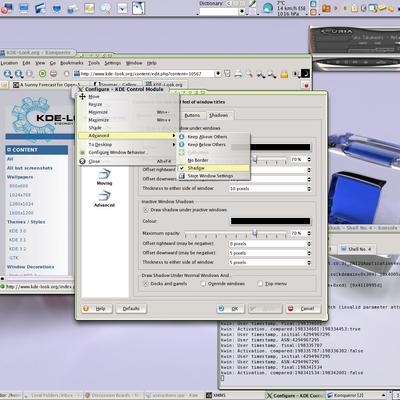Image resolution: width=400 pixels, height=400 pixels.
Task: Open the Advanced section icon in sidebar
Action: pos(104,199)
